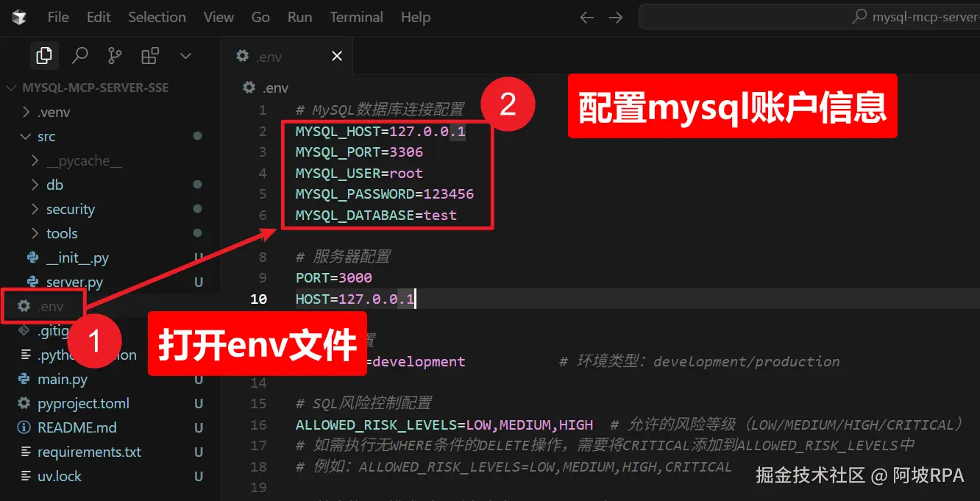The height and width of the screenshot is (501, 980).
Task: Click the MYSQL_HOST=127.0.0.1 line
Action: 380,132
